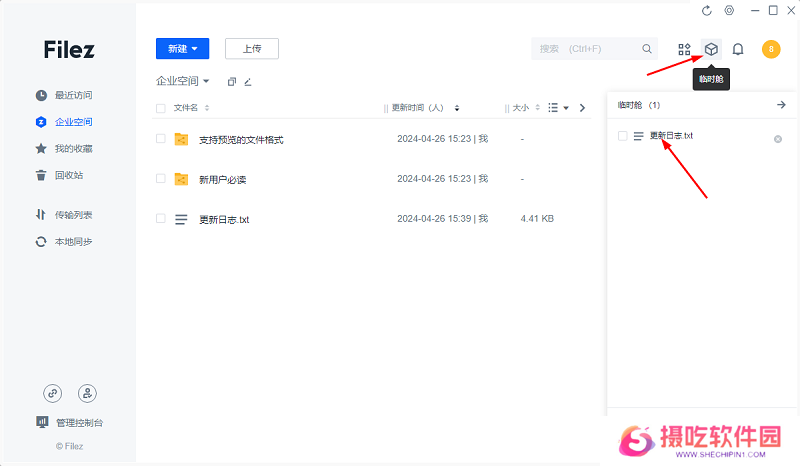The width and height of the screenshot is (800, 466).
Task: Remove 更新日志.txt from 临时舱
Action: [778, 139]
